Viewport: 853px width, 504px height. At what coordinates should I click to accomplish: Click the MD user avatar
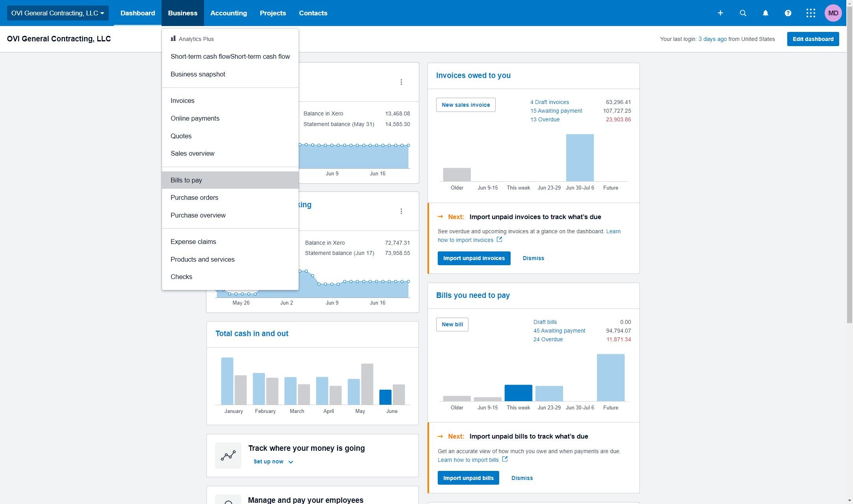(833, 13)
